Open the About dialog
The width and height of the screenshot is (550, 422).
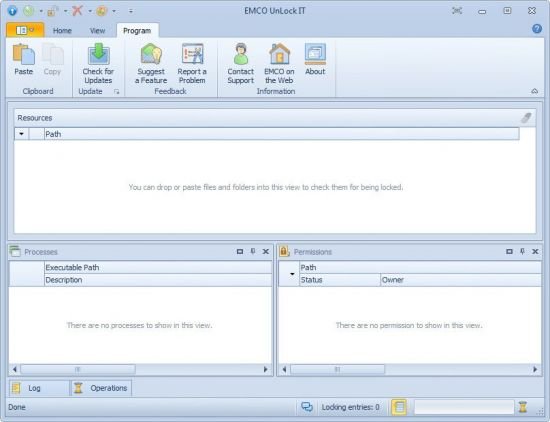click(315, 59)
